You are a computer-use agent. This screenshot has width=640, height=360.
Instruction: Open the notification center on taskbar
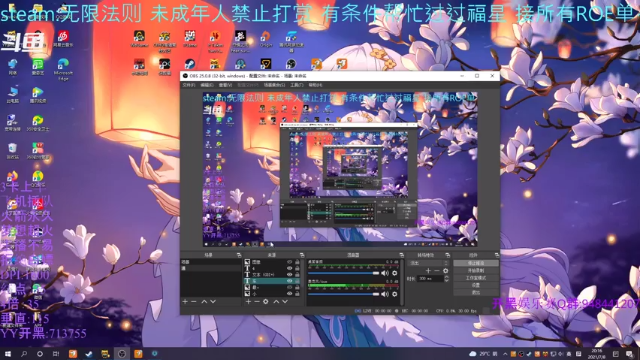[629, 354]
